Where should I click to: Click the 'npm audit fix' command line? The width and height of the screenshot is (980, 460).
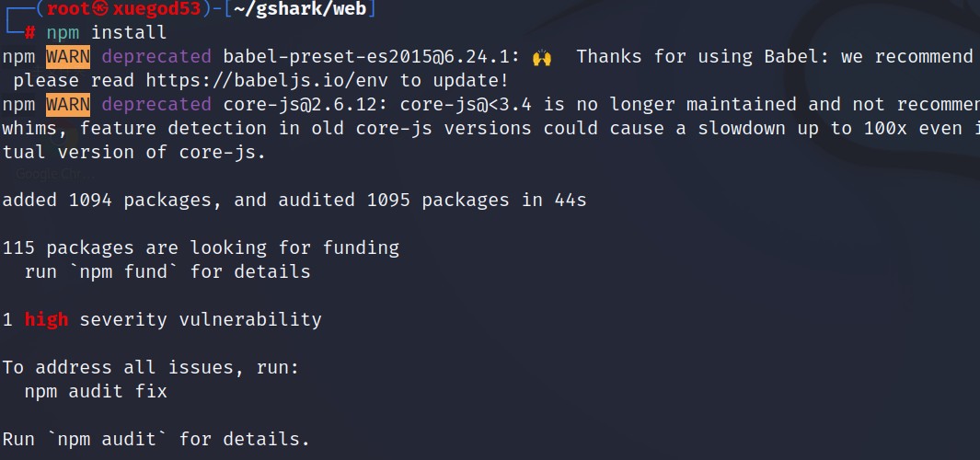pos(96,392)
